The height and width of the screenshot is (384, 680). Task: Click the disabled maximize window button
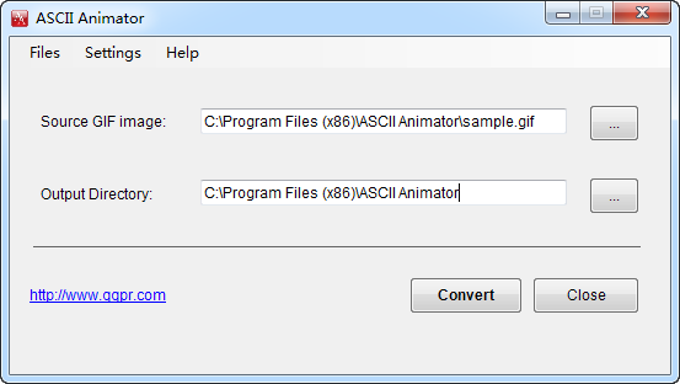pos(596,13)
